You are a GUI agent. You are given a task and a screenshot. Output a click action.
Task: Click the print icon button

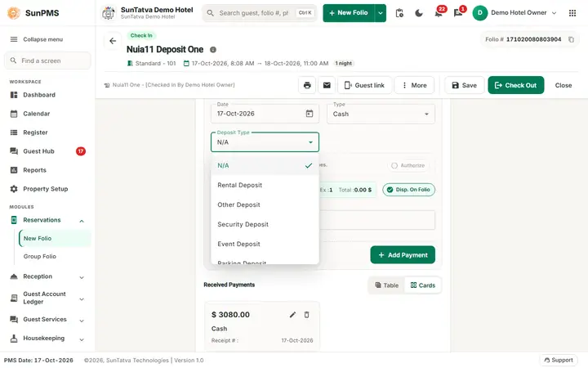[307, 85]
